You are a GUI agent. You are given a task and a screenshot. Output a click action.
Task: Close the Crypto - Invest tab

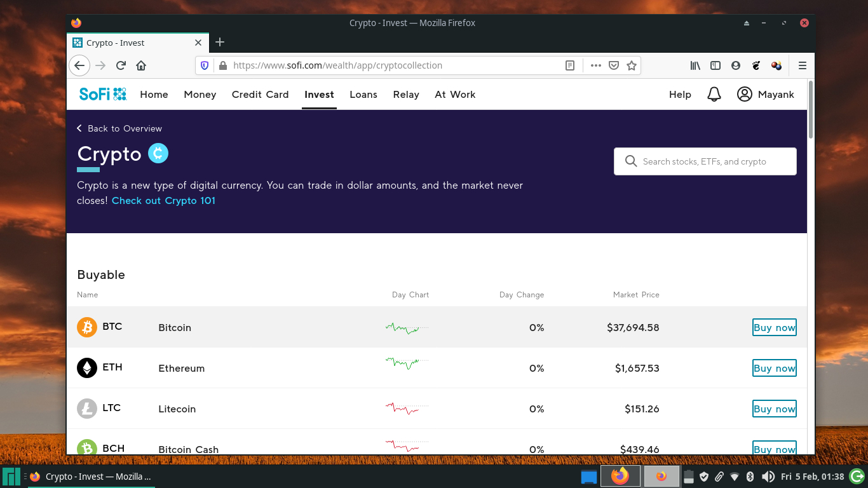198,43
